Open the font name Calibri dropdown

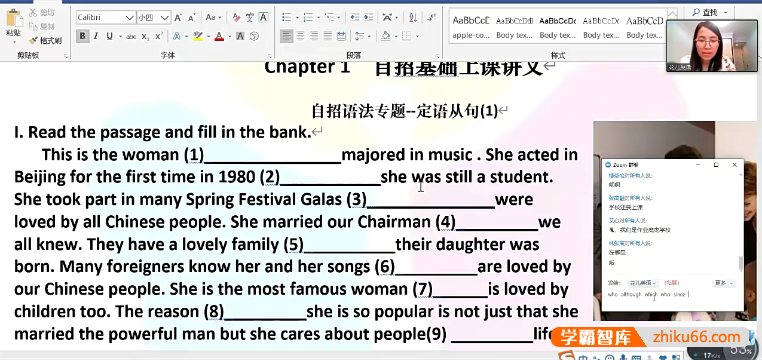(x=131, y=18)
